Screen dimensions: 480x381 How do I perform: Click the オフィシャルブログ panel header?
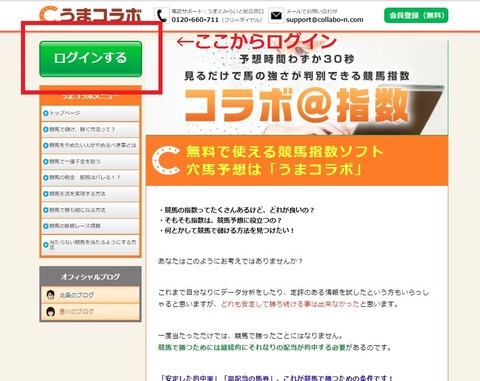tap(90, 277)
